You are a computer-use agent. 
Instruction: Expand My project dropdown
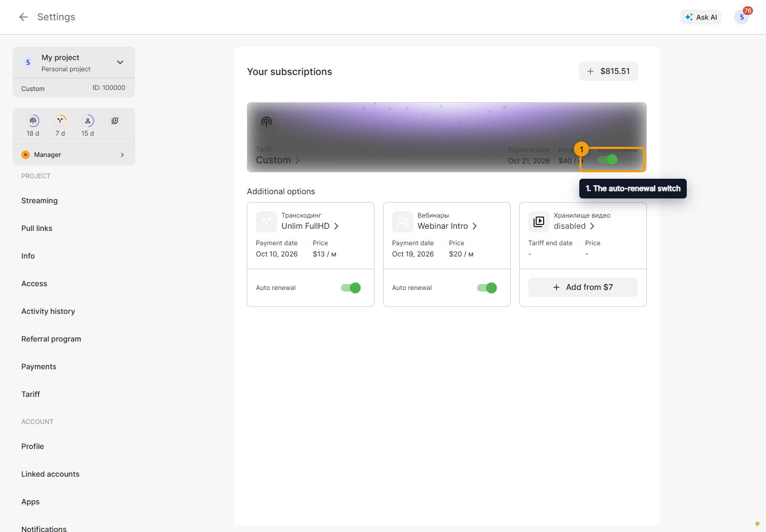pos(120,62)
